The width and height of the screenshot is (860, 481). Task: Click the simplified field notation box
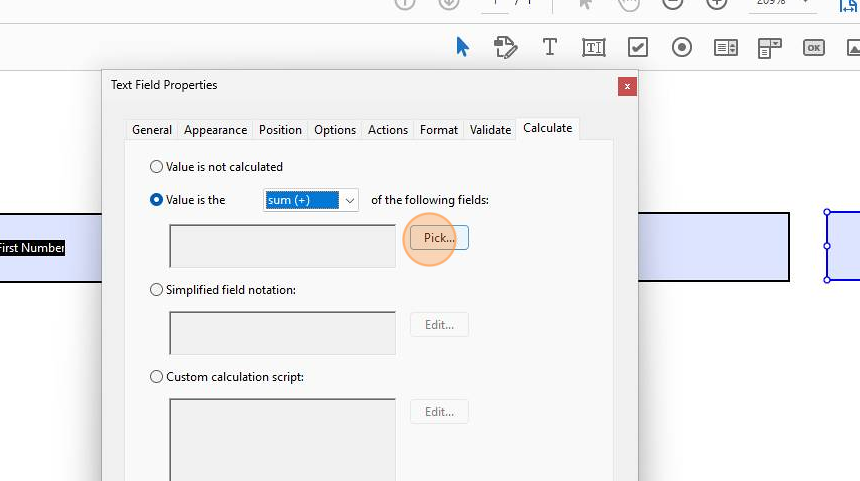click(282, 333)
